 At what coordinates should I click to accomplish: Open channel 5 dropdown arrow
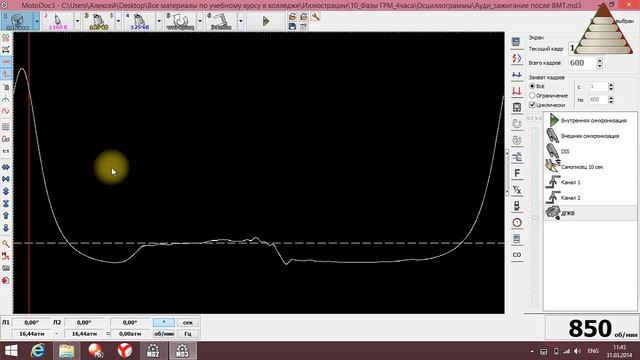(x=200, y=21)
